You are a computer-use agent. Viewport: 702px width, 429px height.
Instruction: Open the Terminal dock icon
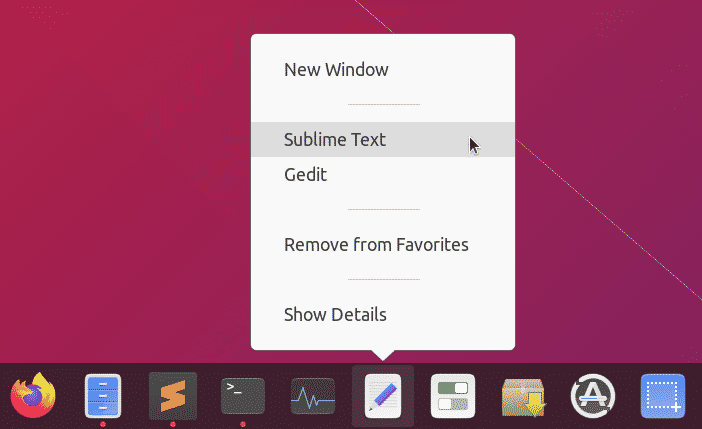point(243,396)
